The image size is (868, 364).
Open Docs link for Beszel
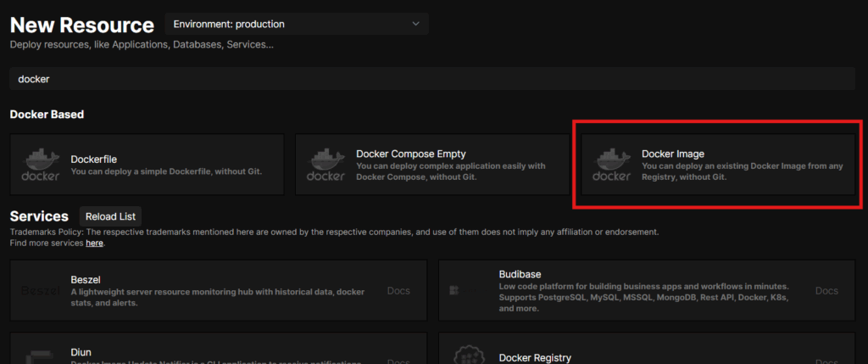coord(398,291)
